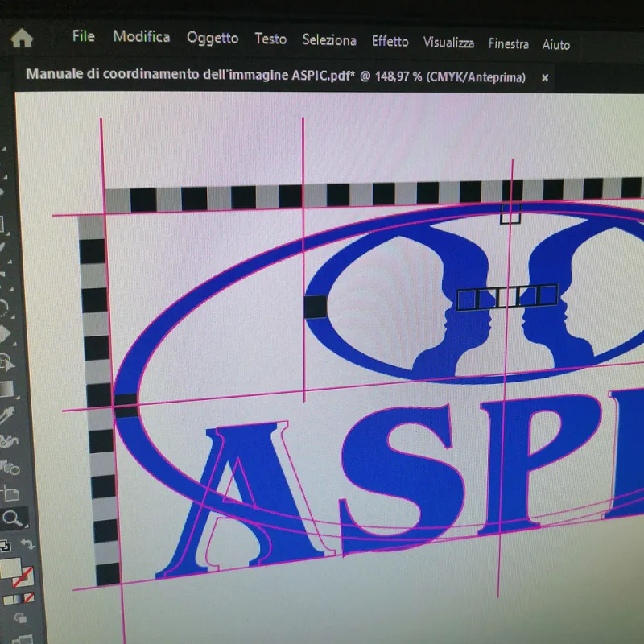Click the black square on inner ellipse's left edge

click(x=316, y=307)
